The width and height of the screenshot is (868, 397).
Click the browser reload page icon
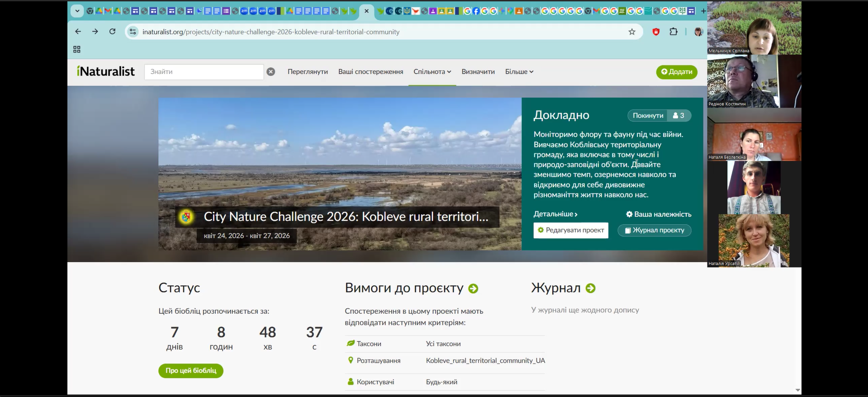[x=113, y=32]
